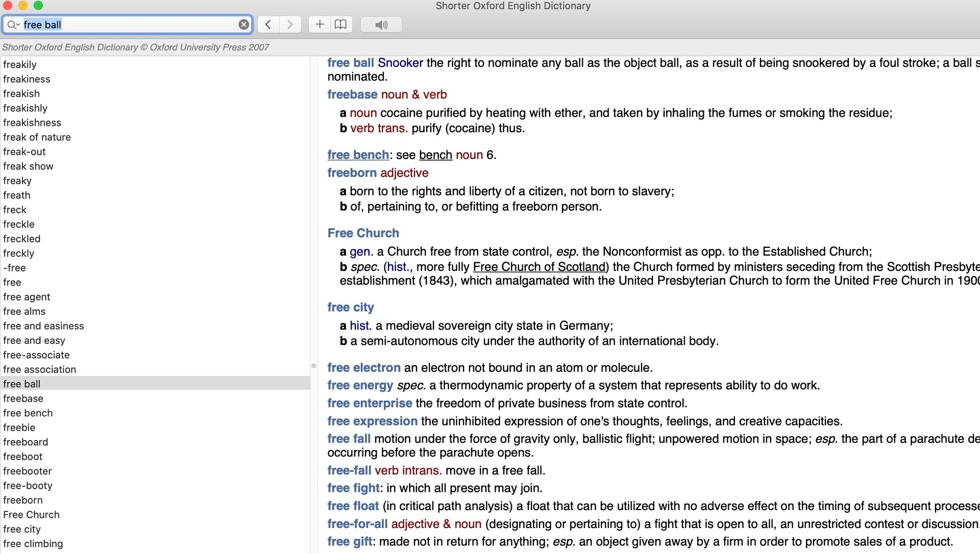This screenshot has height=554, width=980.
Task: Click the 'freebase' headword in definition pane
Action: point(353,95)
